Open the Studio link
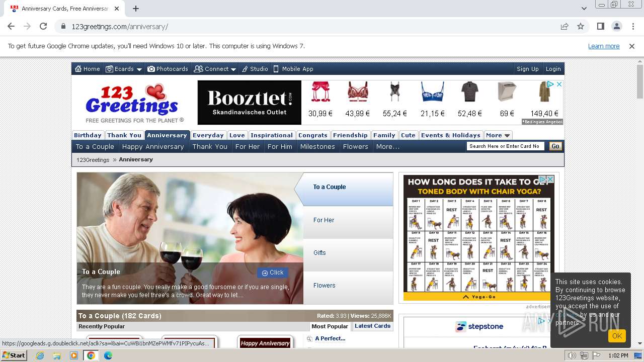644x362 pixels. (x=255, y=69)
